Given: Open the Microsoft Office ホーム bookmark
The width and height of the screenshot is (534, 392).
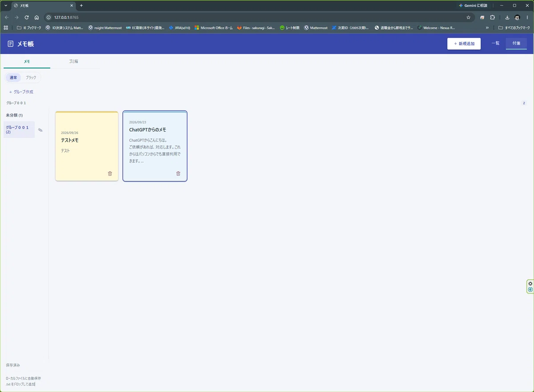Looking at the screenshot, I should tap(214, 28).
